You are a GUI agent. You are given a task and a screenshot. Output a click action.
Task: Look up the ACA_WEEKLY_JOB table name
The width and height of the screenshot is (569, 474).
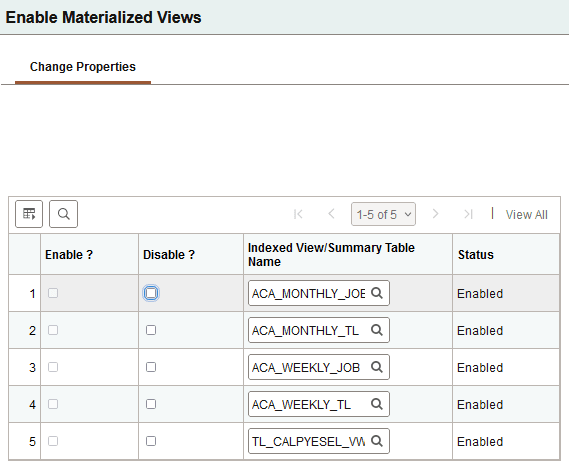(x=377, y=367)
